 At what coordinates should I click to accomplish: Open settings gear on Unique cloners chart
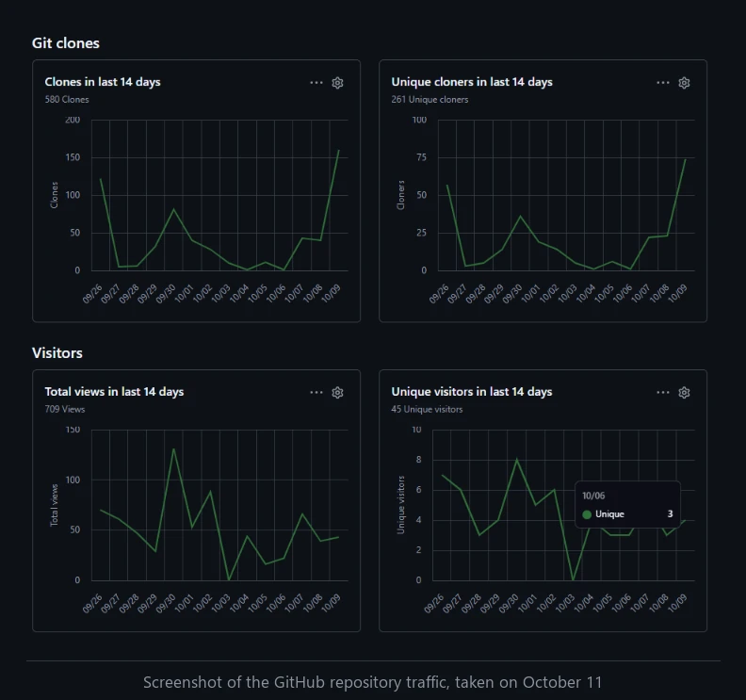(x=684, y=83)
